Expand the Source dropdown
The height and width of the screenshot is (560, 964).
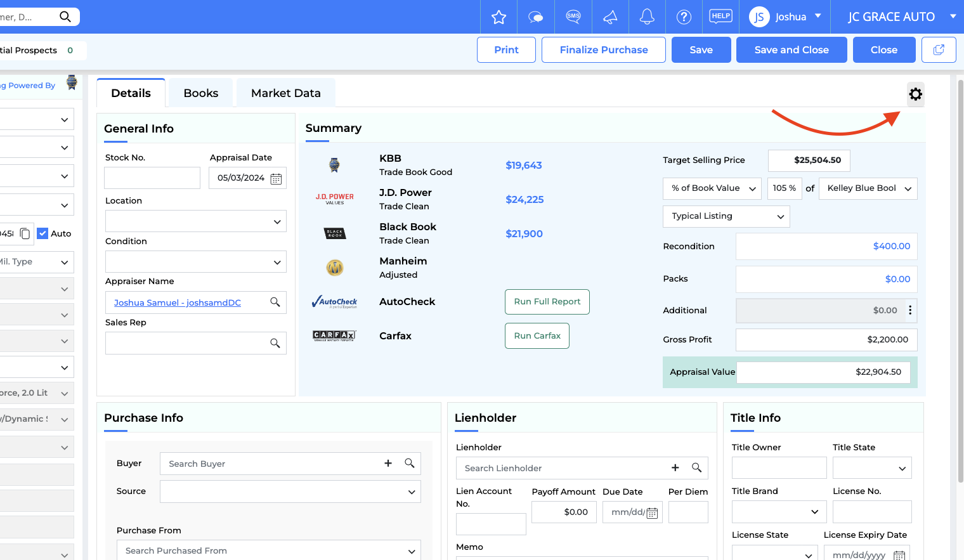[x=290, y=492]
